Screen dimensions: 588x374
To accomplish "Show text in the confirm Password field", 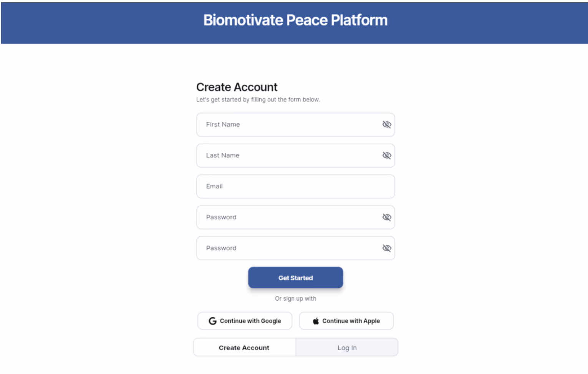I will 387,248.
